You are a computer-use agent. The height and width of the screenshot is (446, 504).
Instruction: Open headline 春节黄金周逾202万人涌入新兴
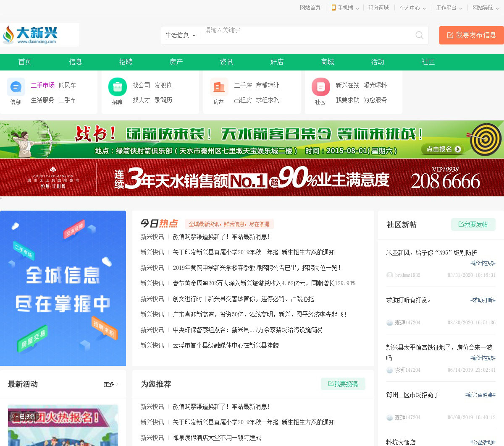[264, 284]
